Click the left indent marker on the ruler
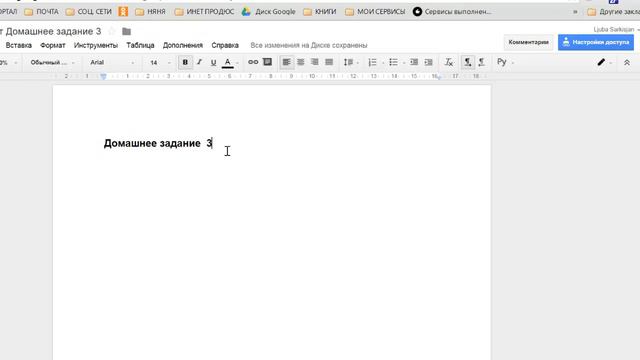The image size is (640, 360). pos(103,76)
